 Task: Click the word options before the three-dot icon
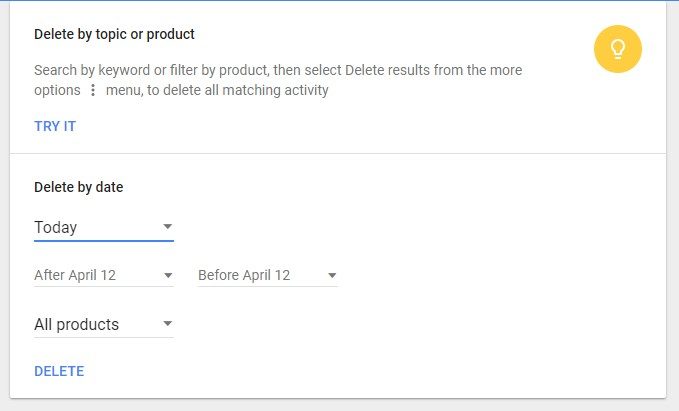57,90
